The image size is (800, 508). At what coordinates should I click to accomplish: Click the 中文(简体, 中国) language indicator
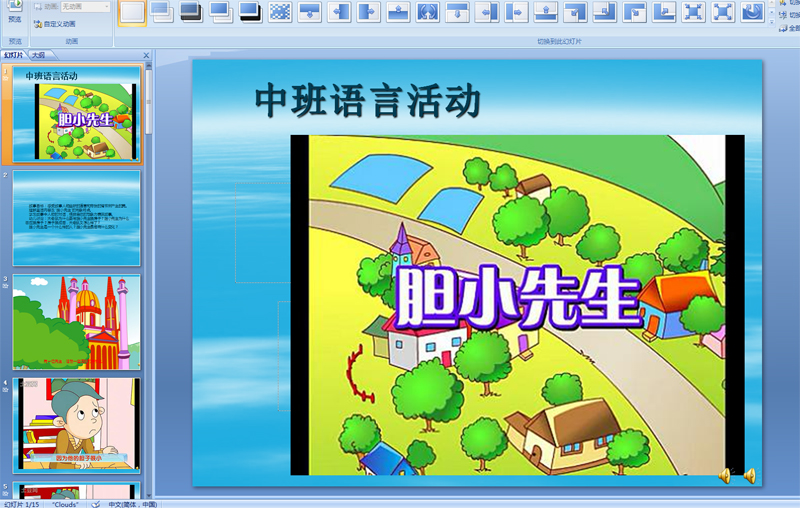click(x=133, y=504)
